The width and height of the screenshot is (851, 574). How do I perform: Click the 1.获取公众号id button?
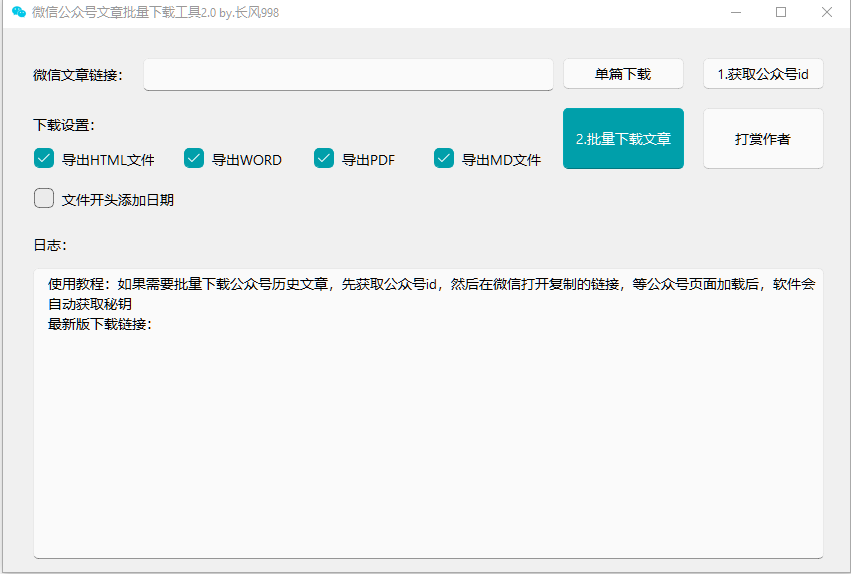[763, 74]
